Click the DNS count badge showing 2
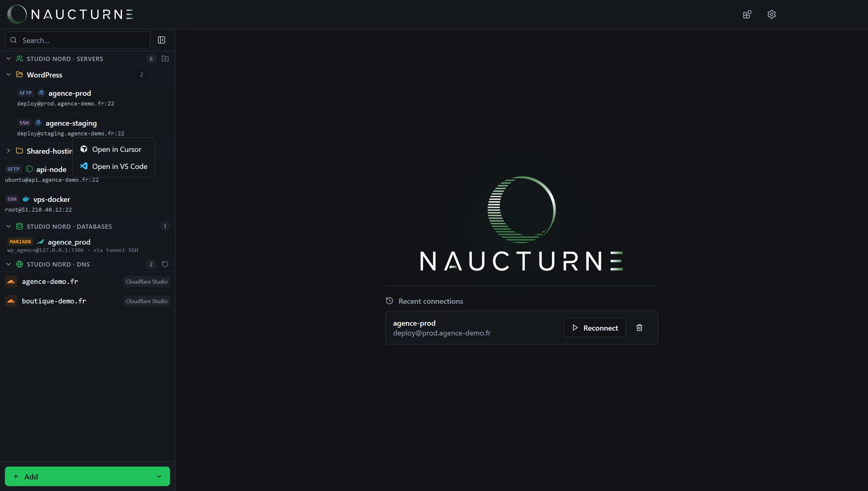868x491 pixels. [x=151, y=264]
